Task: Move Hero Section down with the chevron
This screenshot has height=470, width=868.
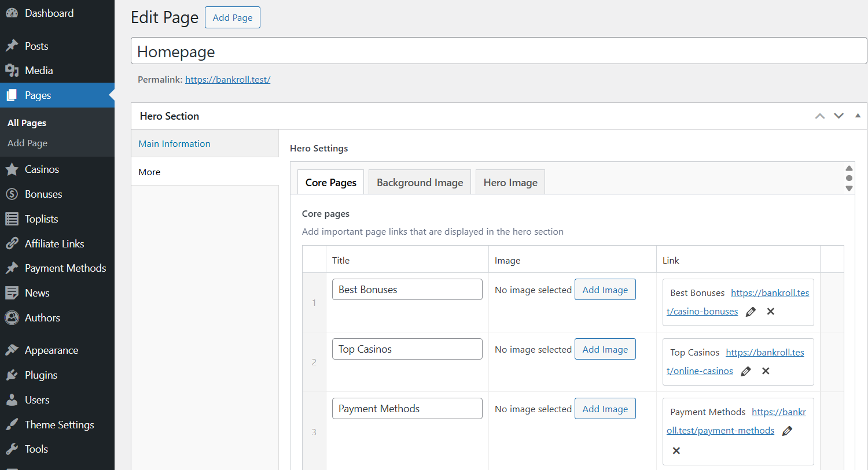Action: (x=838, y=116)
